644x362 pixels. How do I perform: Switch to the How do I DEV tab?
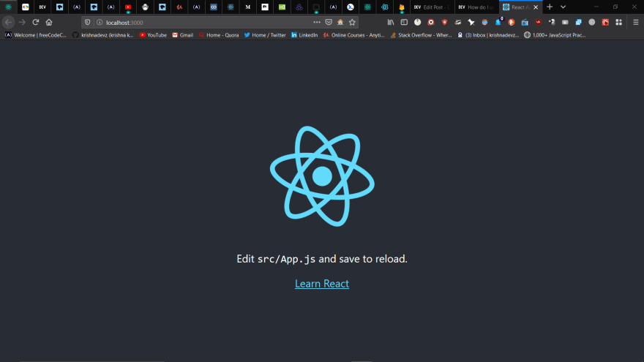[477, 7]
